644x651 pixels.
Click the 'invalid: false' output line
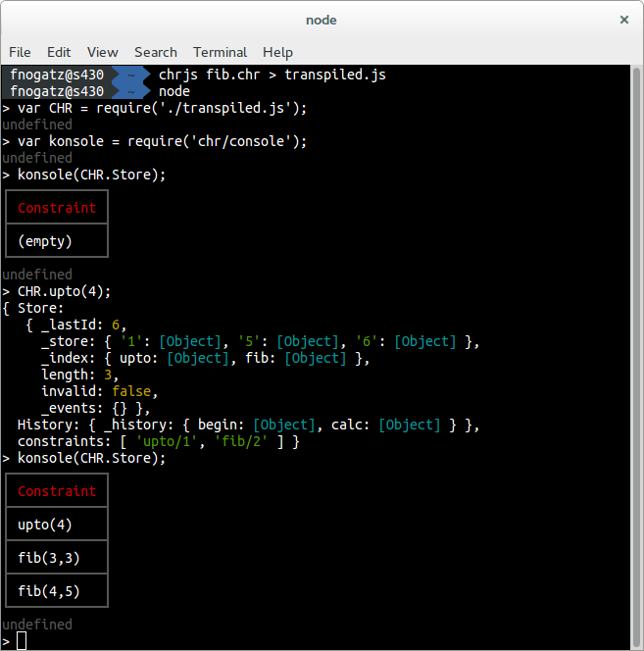point(100,391)
